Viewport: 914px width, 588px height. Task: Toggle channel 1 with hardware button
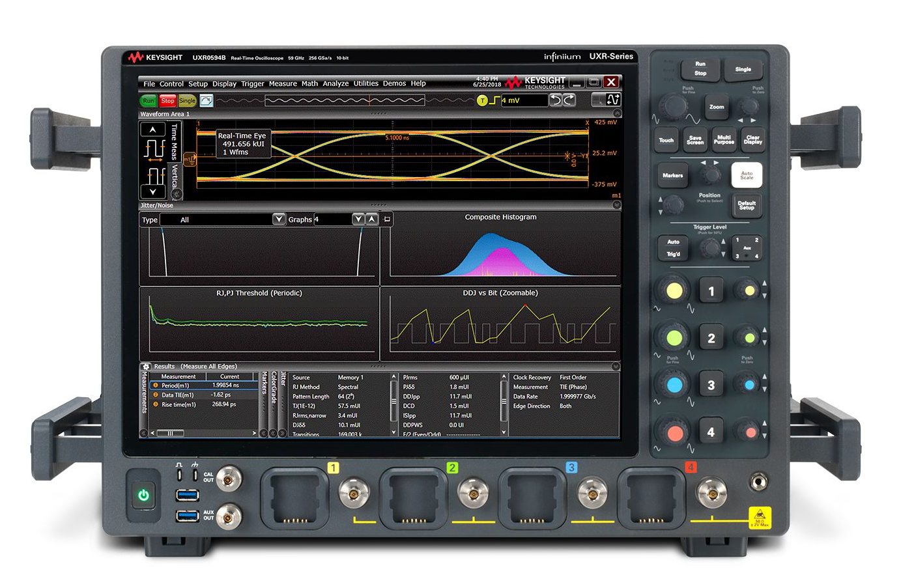[x=711, y=291]
